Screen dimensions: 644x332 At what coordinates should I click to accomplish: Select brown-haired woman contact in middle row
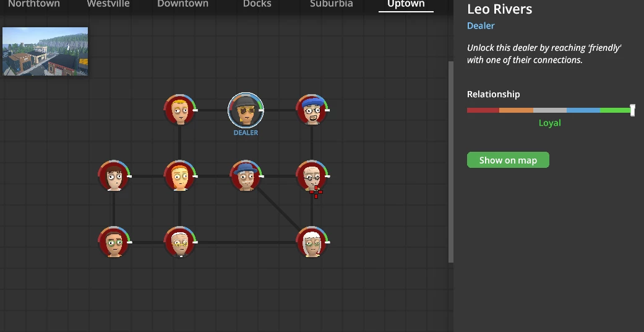[114, 176]
